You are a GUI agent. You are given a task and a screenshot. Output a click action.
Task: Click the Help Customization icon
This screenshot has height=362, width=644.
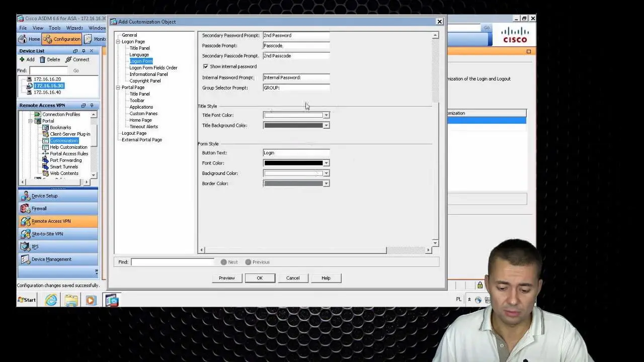[x=45, y=147]
